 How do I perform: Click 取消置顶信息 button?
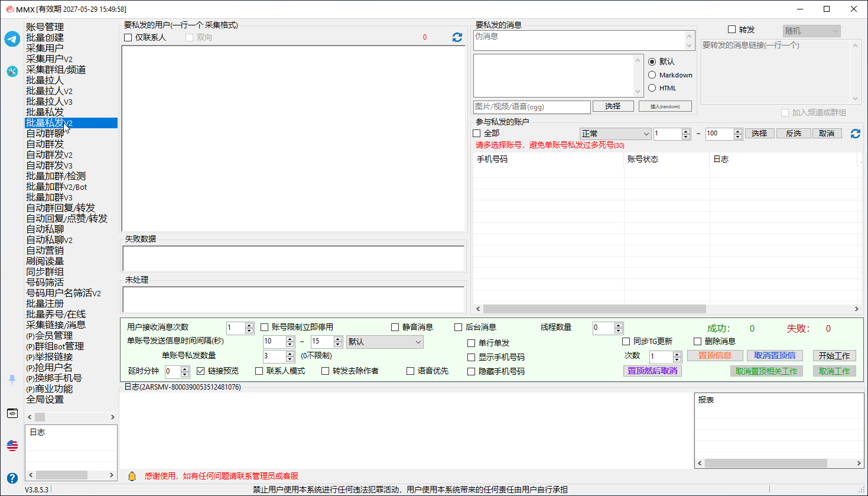[775, 355]
